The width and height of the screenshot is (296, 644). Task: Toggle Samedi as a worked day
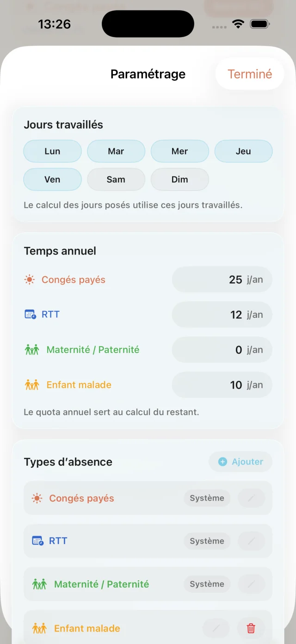coord(116,179)
